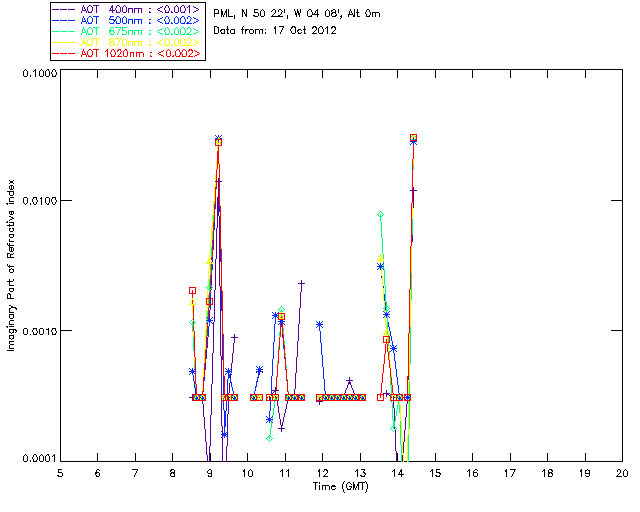Click the 'Imaginary Part of Refractive Index' axis title
The height and width of the screenshot is (512, 640).
coord(11,265)
